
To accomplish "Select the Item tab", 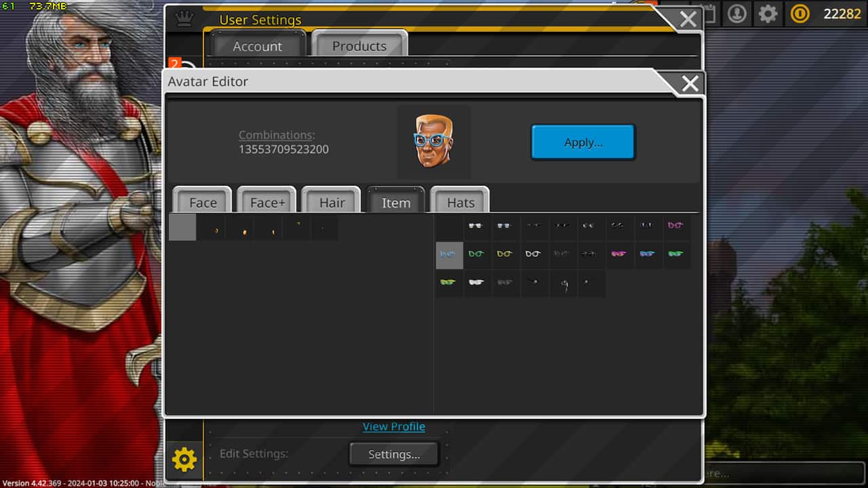I will [396, 202].
